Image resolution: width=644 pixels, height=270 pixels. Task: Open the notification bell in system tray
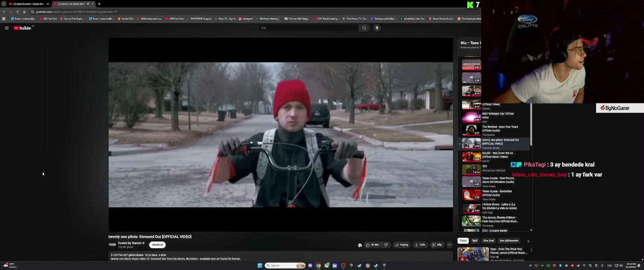pyautogui.click(x=639, y=265)
